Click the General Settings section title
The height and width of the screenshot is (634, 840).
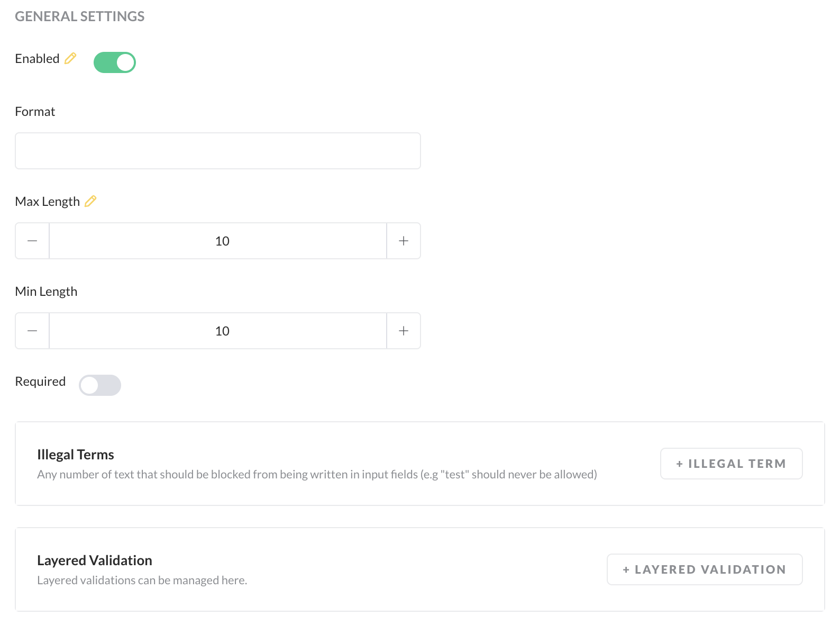point(80,16)
